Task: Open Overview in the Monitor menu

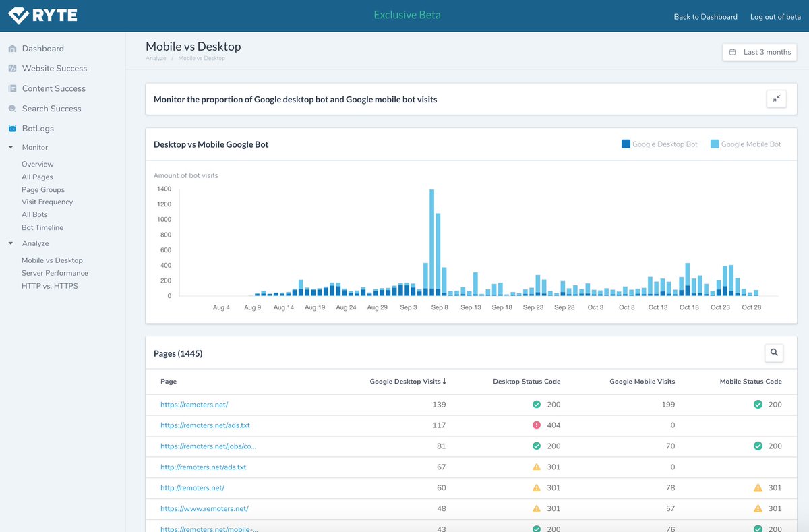Action: (37, 164)
